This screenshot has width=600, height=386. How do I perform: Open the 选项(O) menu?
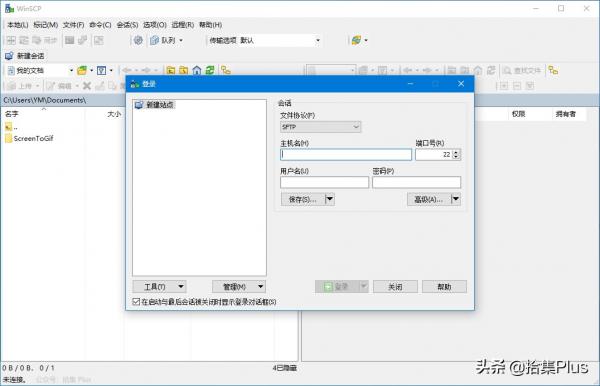[155, 25]
